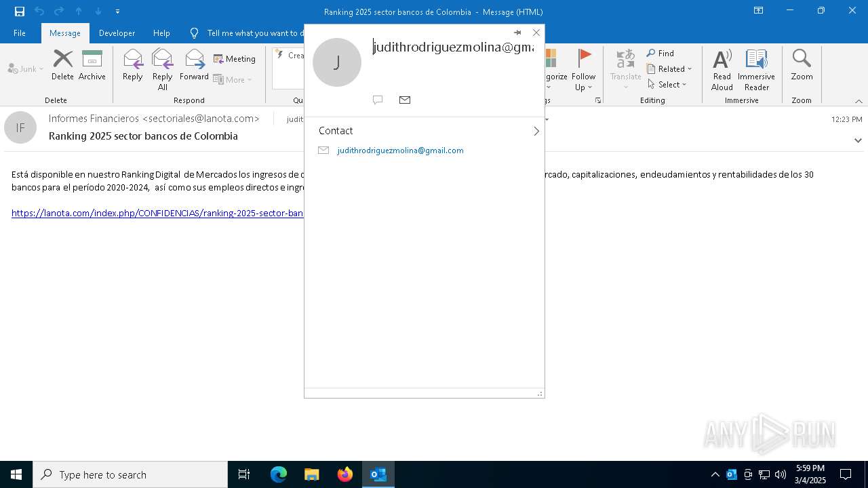Reply with a Meeting
Image resolution: width=868 pixels, height=488 pixels.
pos(235,59)
